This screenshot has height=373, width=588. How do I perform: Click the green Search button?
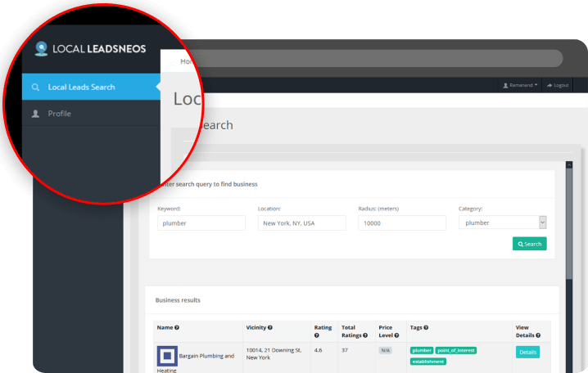pyautogui.click(x=530, y=244)
